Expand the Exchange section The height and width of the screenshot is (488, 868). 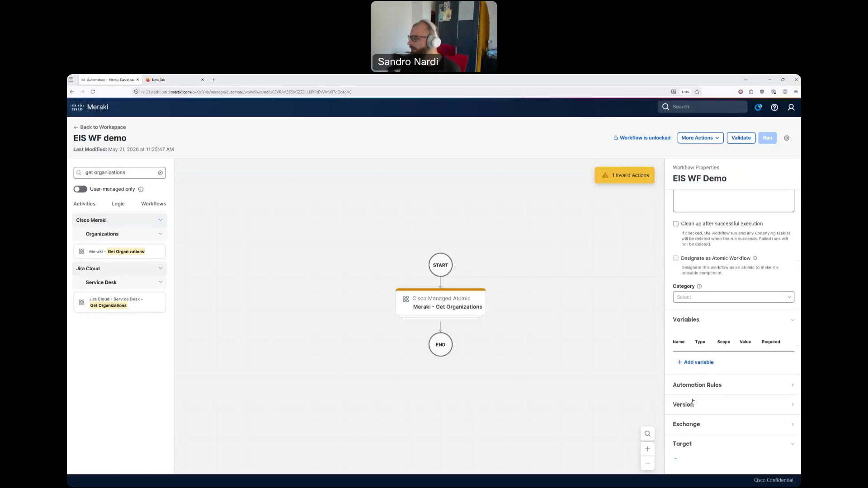[733, 424]
